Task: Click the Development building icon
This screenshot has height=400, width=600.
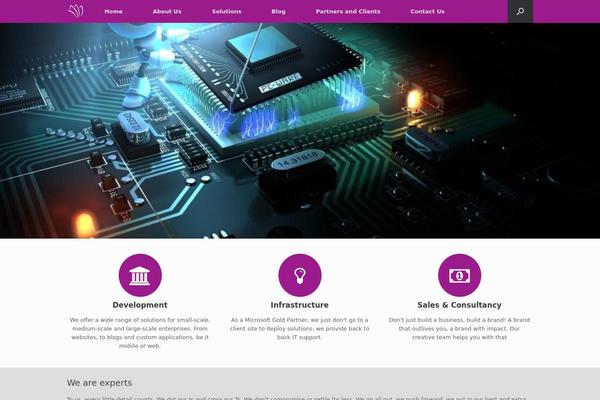Action: 140,275
